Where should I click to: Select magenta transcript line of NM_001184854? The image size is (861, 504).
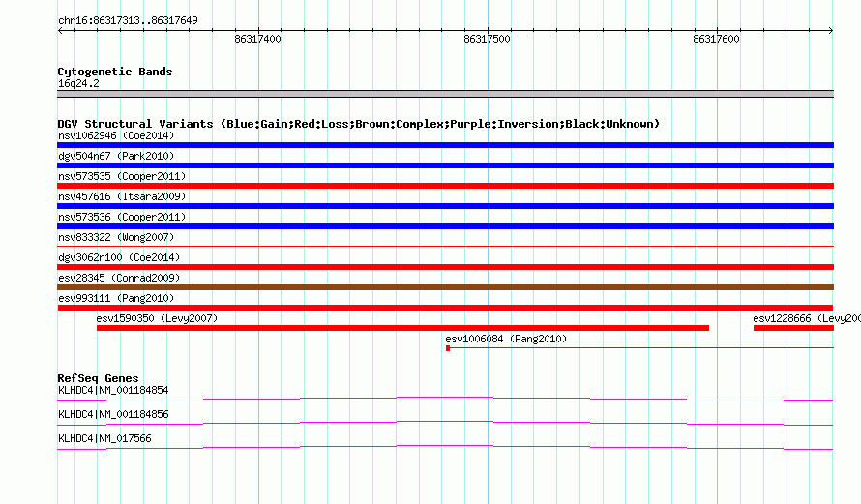[445, 399]
